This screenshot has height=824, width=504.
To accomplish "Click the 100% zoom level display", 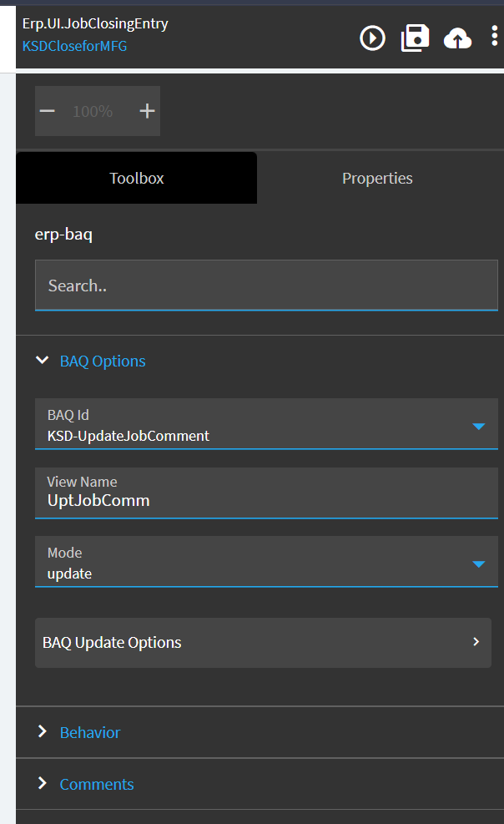I will click(93, 111).
